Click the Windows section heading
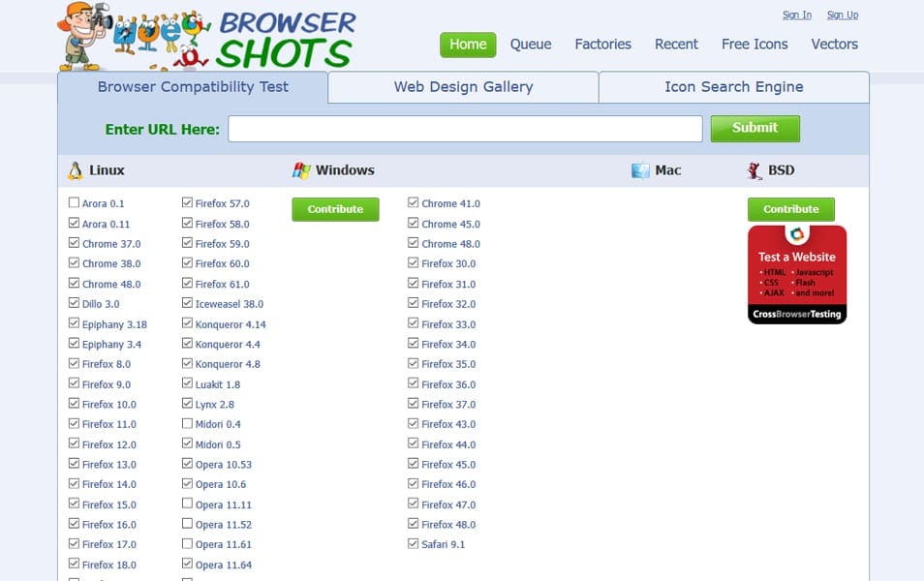The height and width of the screenshot is (581, 924). (x=345, y=170)
